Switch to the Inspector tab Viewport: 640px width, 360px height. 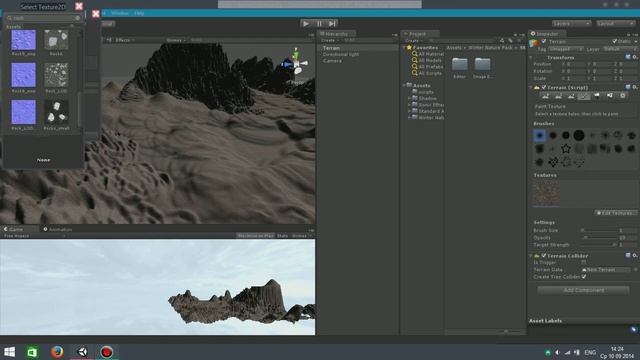(547, 34)
